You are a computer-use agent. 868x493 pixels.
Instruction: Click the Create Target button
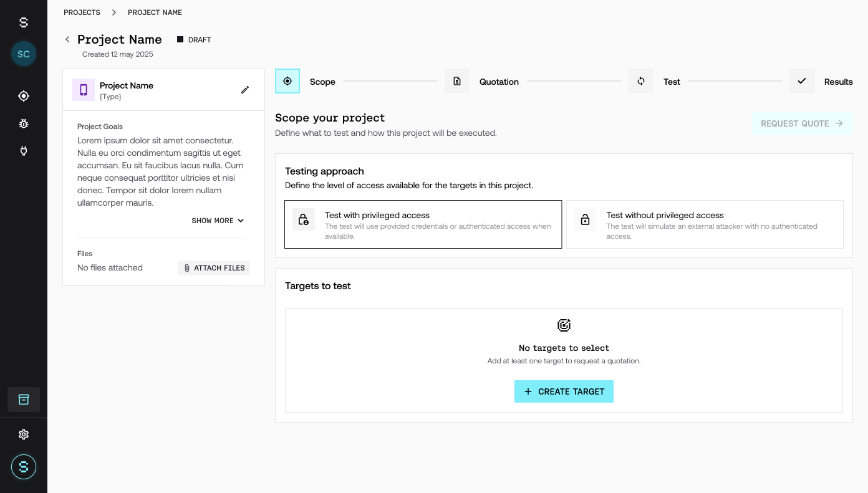point(564,391)
